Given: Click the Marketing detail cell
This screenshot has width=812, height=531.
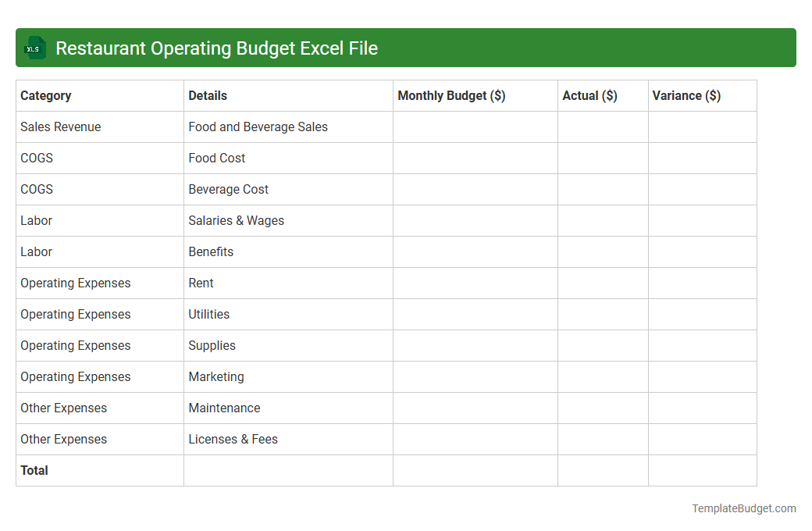Looking at the screenshot, I should (216, 376).
